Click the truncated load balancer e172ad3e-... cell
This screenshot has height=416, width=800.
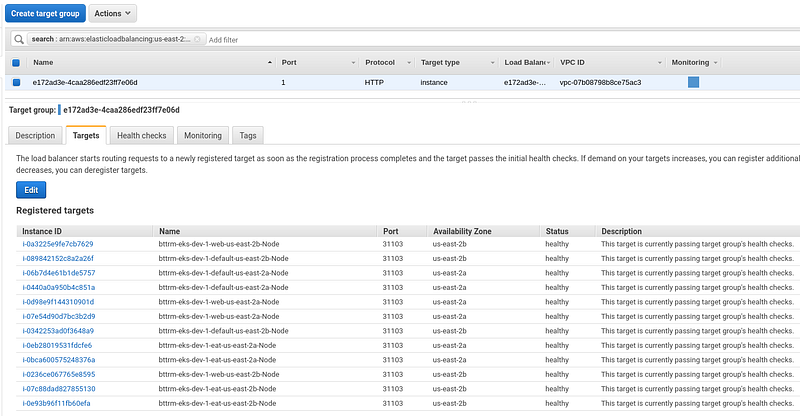click(x=525, y=82)
